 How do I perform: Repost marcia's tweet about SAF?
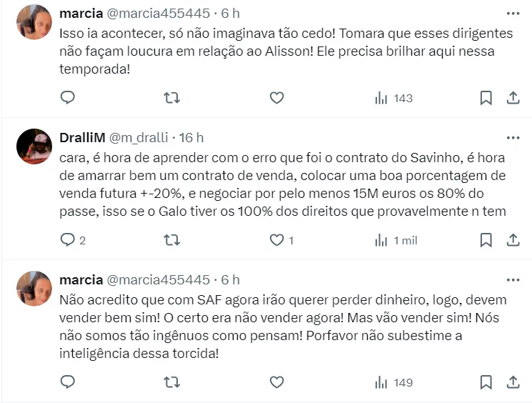coord(172,382)
